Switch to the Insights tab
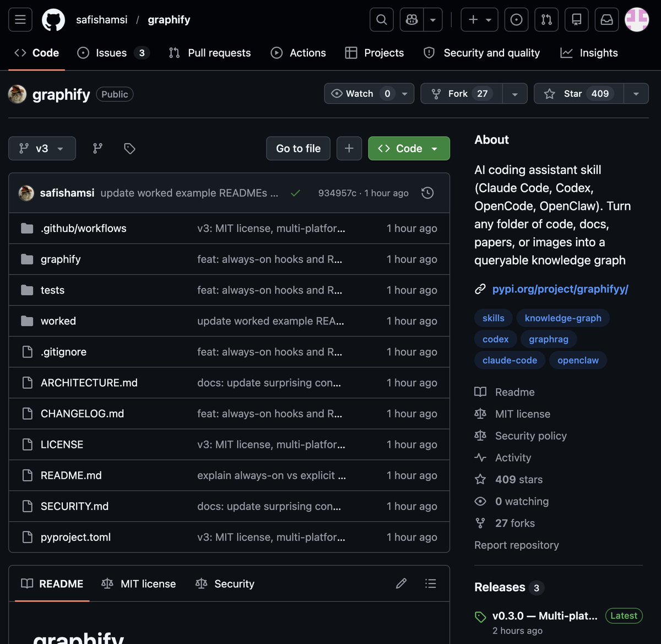 point(589,53)
